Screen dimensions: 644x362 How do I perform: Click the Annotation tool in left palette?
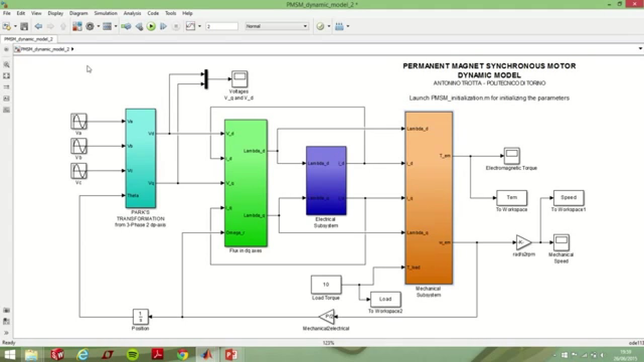(7, 99)
